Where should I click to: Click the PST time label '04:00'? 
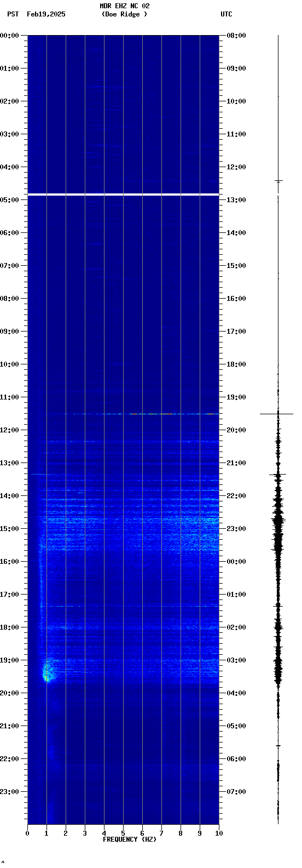point(10,167)
